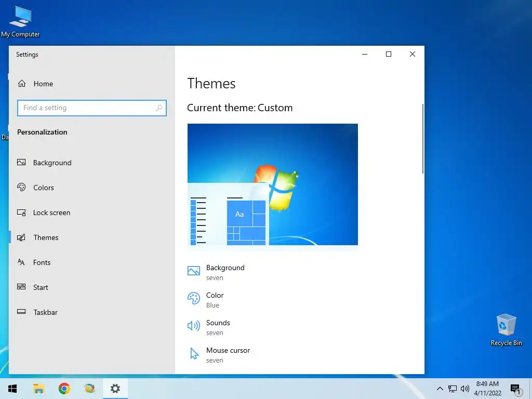Open theme Background option labeled seven

(225, 272)
